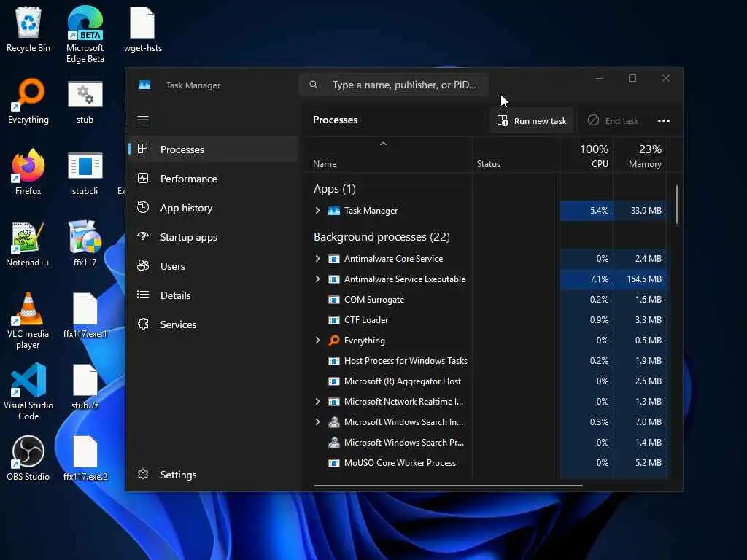Click the Task Manager title bar icon
This screenshot has width=747, height=560.
[x=144, y=85]
